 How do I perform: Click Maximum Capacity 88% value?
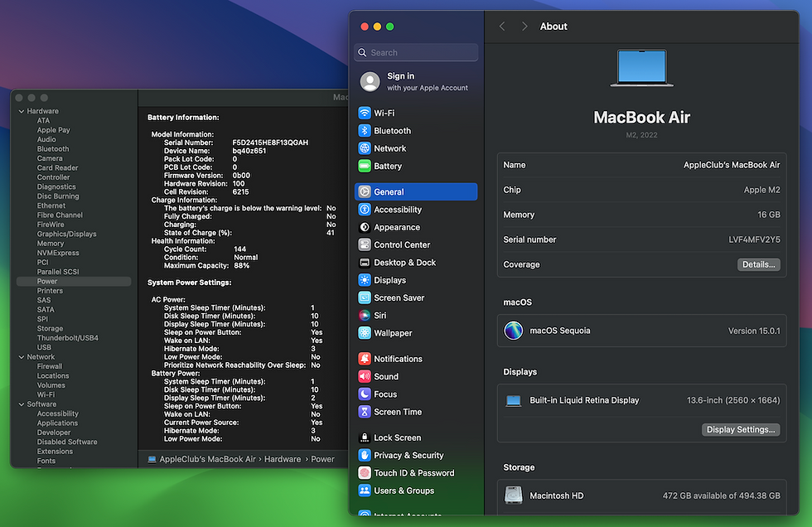242,265
